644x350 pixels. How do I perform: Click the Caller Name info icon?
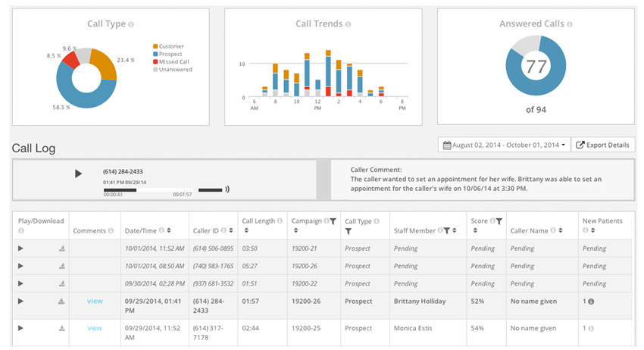pyautogui.click(x=553, y=230)
